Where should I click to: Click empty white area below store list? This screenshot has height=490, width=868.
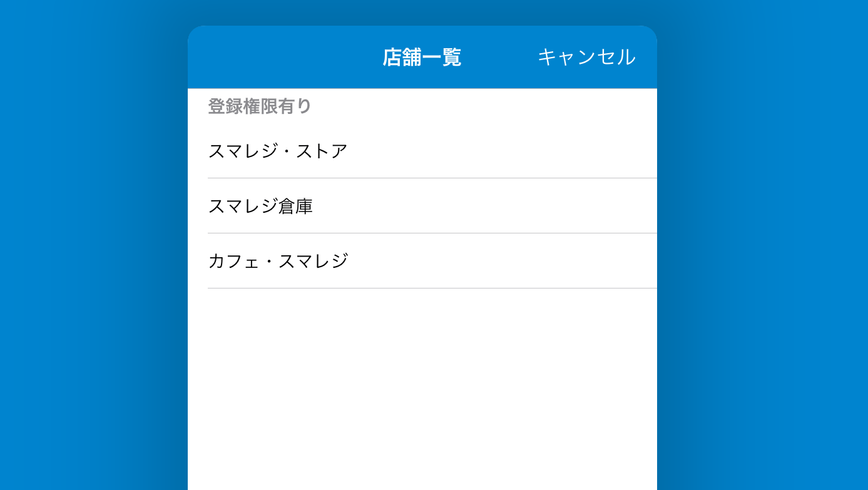coord(422,388)
